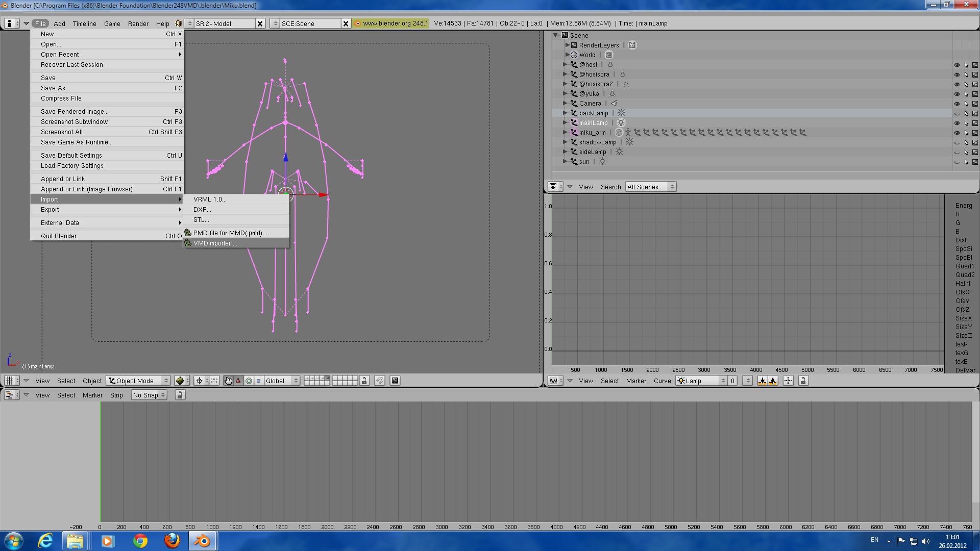Viewport: 980px width, 551px height.
Task: Open the Global orientation dropdown
Action: pyautogui.click(x=282, y=381)
